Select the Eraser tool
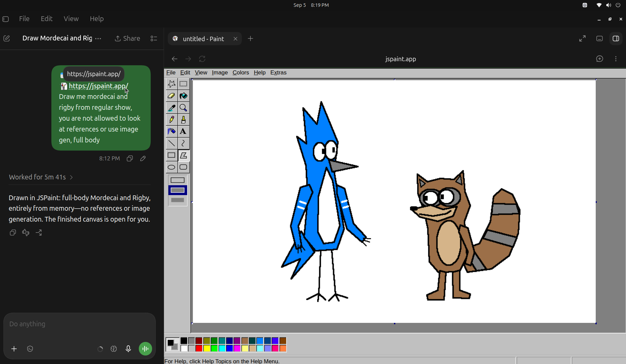 point(171,96)
